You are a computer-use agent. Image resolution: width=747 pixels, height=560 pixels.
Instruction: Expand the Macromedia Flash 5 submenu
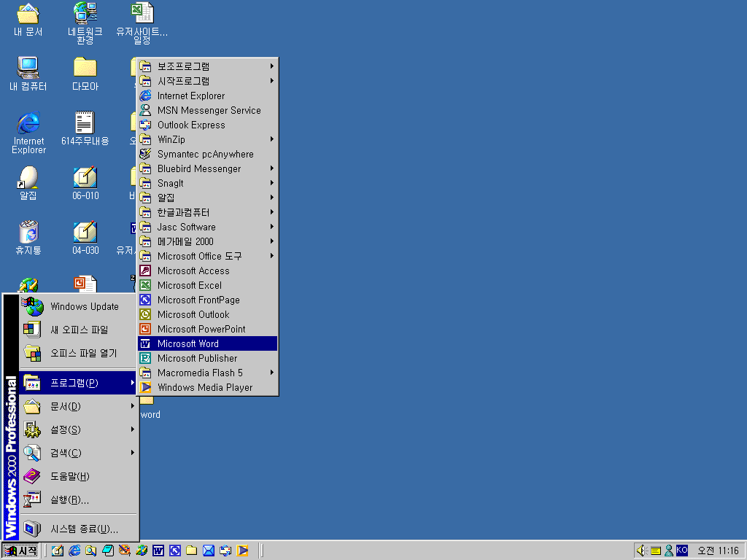pos(207,373)
